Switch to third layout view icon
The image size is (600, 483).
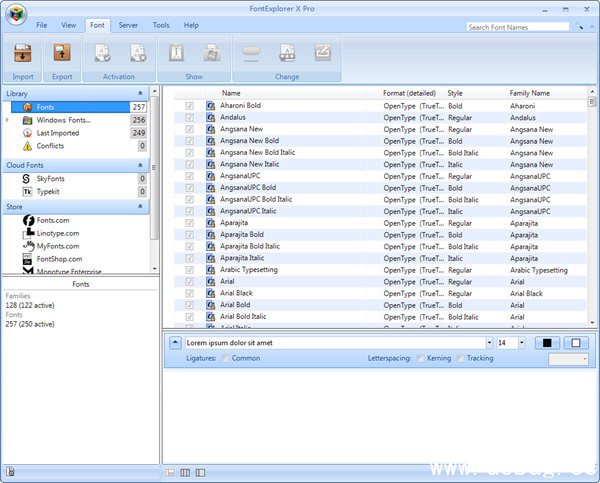tap(200, 473)
